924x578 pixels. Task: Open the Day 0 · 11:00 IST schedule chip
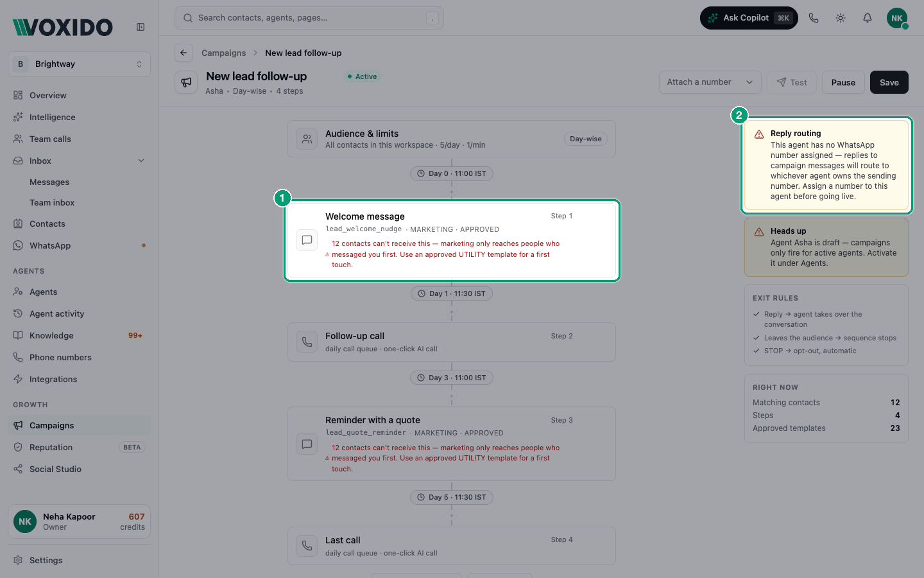(x=452, y=173)
